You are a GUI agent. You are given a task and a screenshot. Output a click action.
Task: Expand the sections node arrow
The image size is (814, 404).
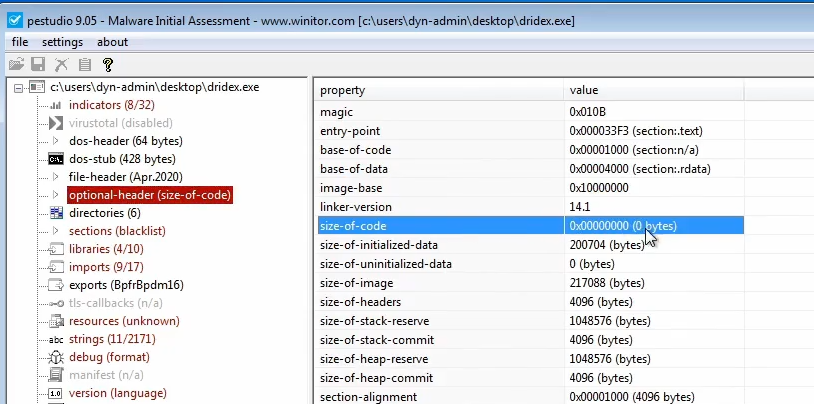point(56,231)
